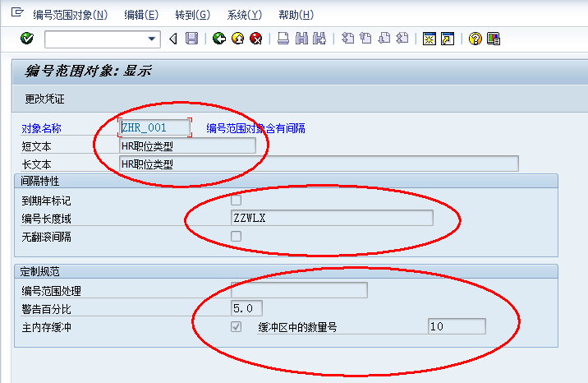Click the 长文本 field HR职位类型

[x=319, y=164]
